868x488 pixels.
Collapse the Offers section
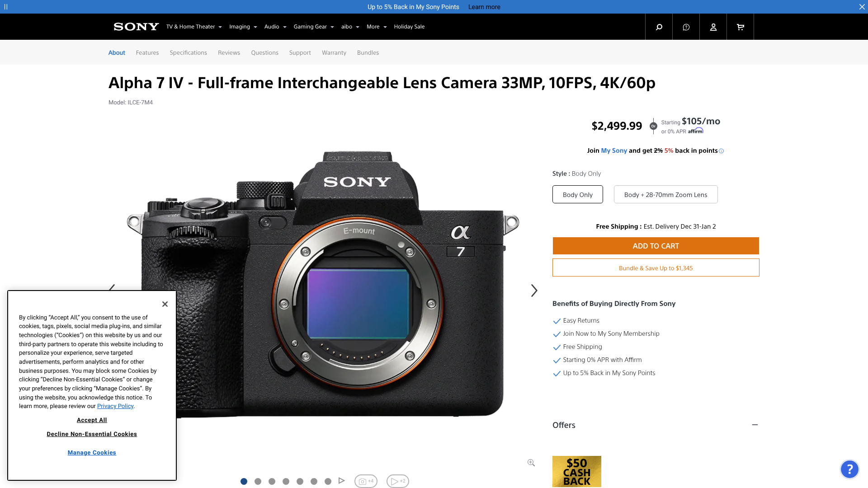coord(755,425)
